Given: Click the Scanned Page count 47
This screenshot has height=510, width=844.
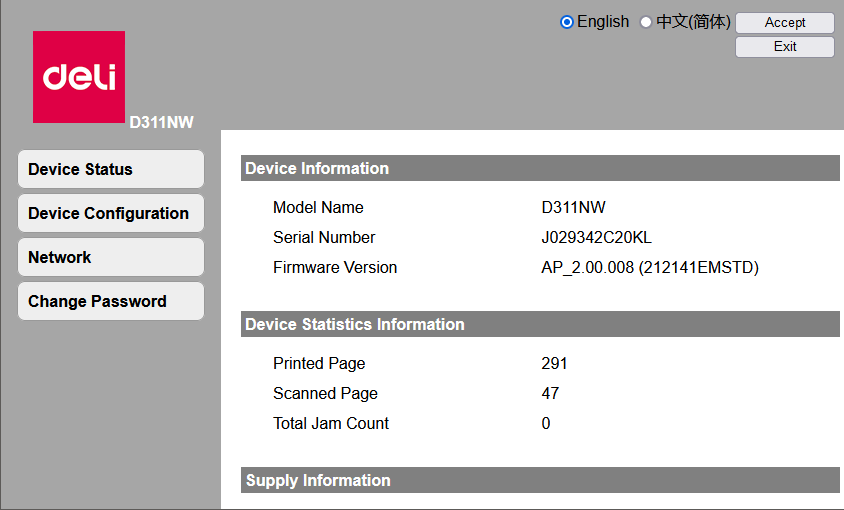Looking at the screenshot, I should click(x=550, y=393).
